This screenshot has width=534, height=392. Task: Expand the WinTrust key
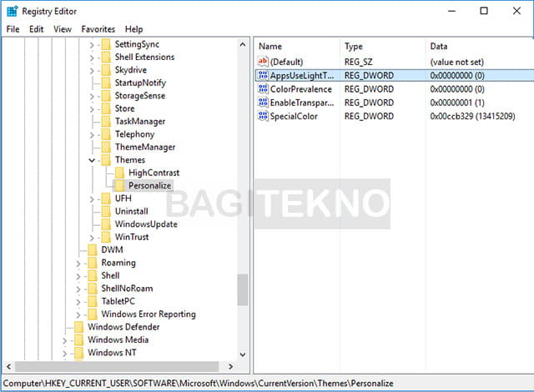[92, 238]
